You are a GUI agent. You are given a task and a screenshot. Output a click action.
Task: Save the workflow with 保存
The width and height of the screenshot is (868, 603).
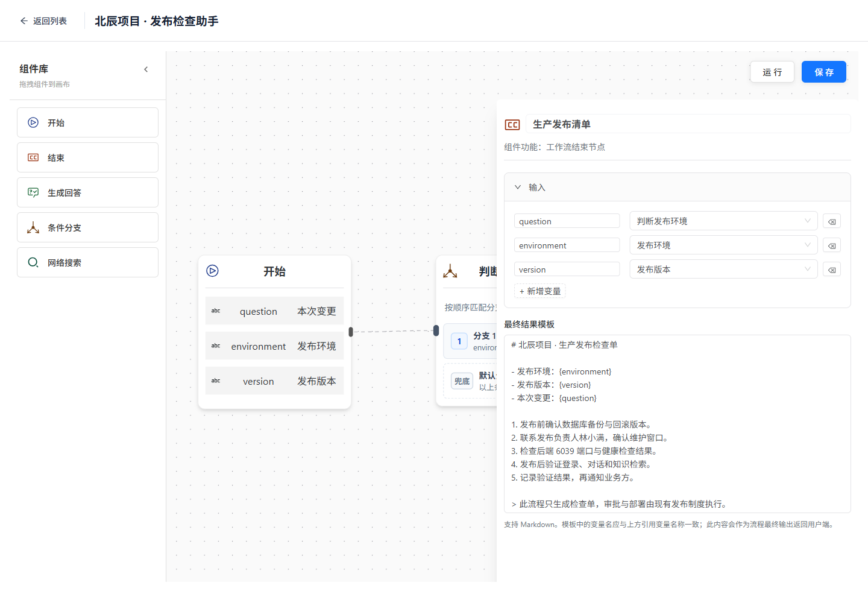point(824,72)
